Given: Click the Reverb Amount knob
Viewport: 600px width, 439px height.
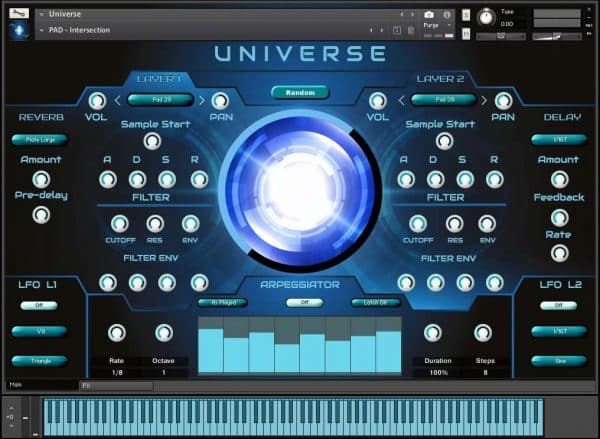Looking at the screenshot, I should click(41, 180).
